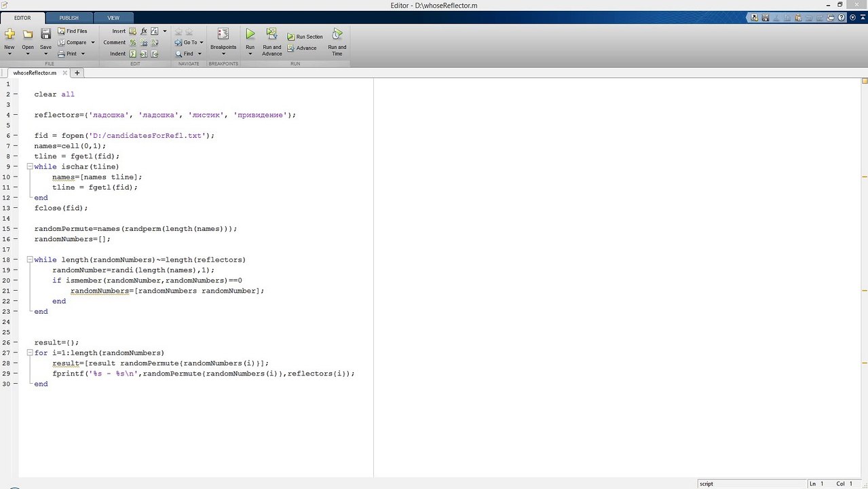Expand the Go To dropdown
This screenshot has width=868, height=489.
coord(202,43)
